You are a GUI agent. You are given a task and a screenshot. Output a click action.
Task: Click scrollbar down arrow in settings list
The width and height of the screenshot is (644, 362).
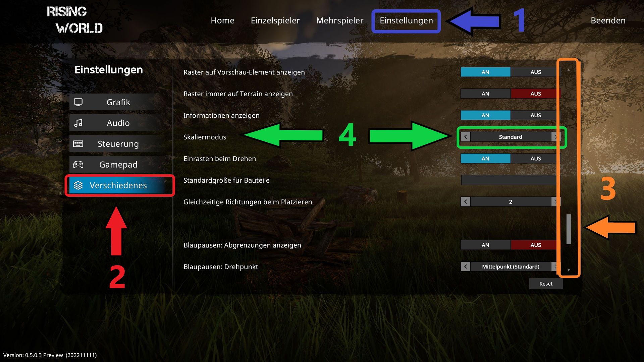(569, 270)
